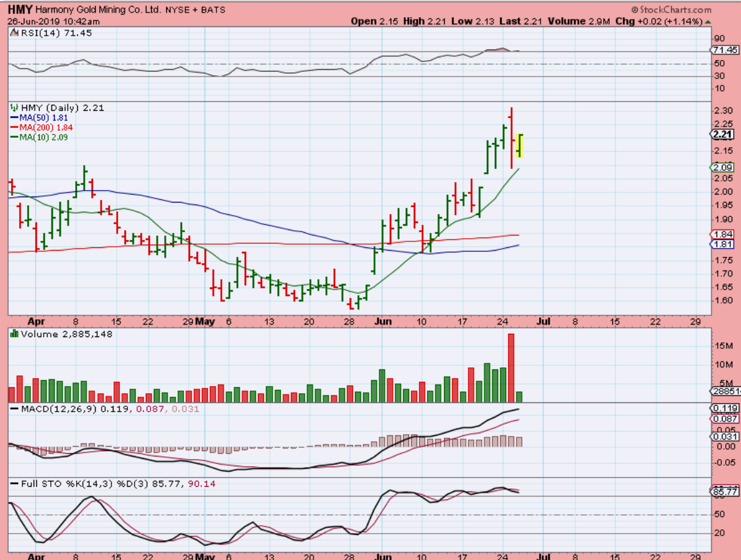Click the 26-Jun-2019 10:42am timestamp
This screenshot has width=741, height=560.
pos(53,22)
